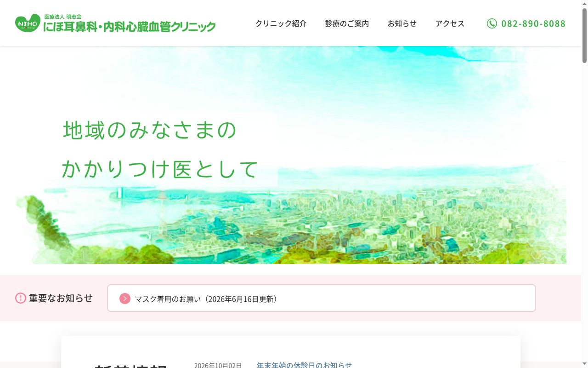588x368 pixels.
Task: Open the 診療のご案内 menu
Action: click(x=347, y=23)
